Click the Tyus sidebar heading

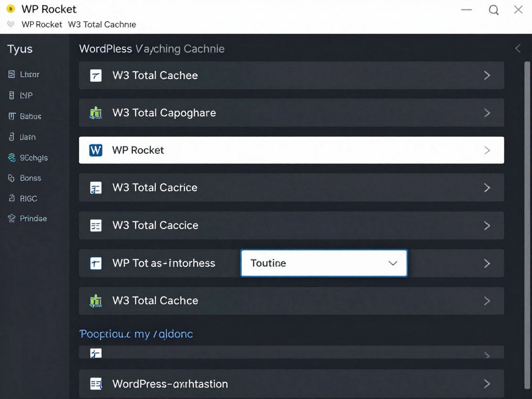pos(20,49)
